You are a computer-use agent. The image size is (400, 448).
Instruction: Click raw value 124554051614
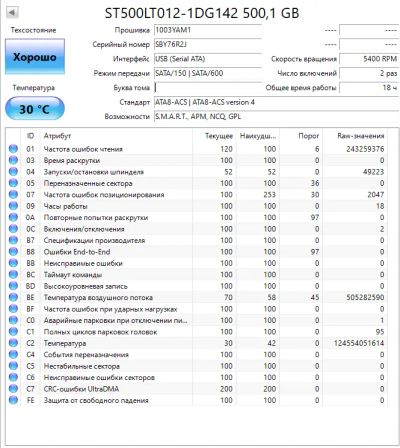[x=359, y=343]
